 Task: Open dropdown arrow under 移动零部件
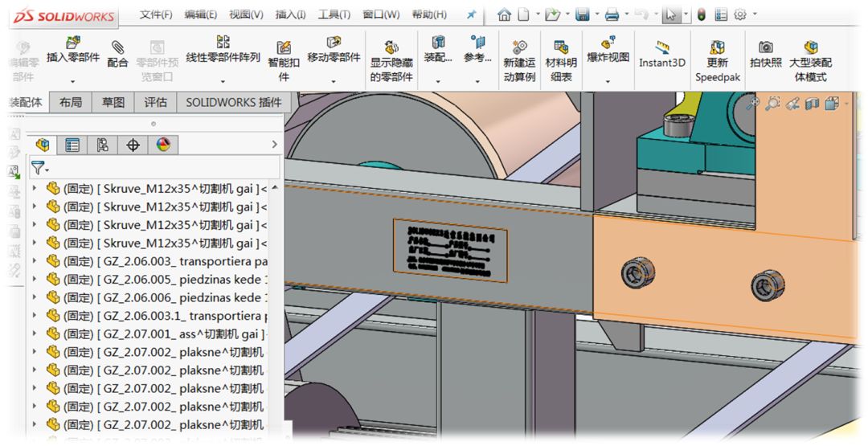(x=334, y=82)
